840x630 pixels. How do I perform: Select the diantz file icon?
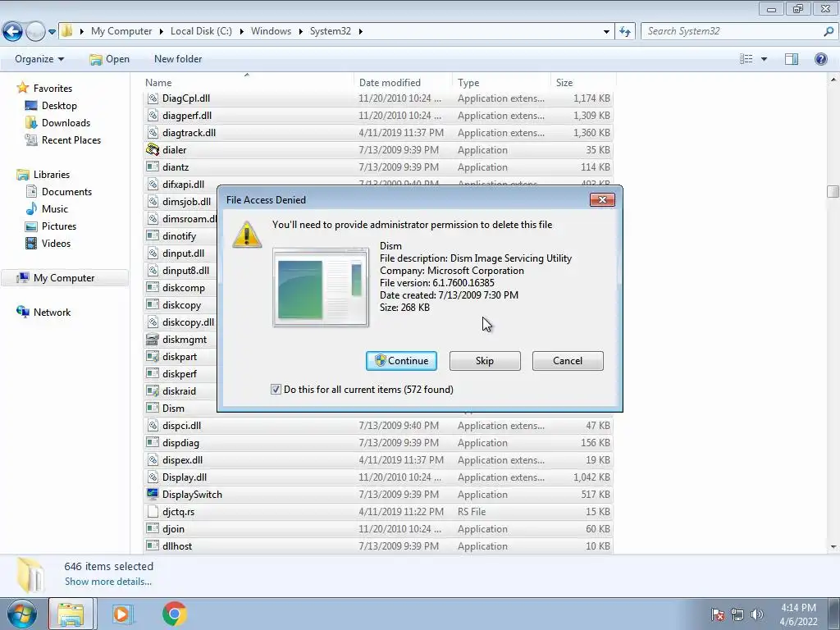coord(153,167)
